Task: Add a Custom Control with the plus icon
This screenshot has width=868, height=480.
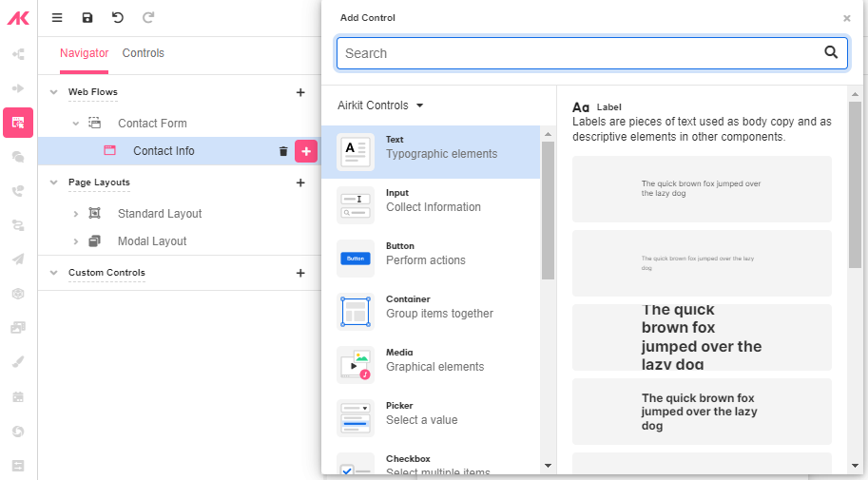Action: [300, 273]
